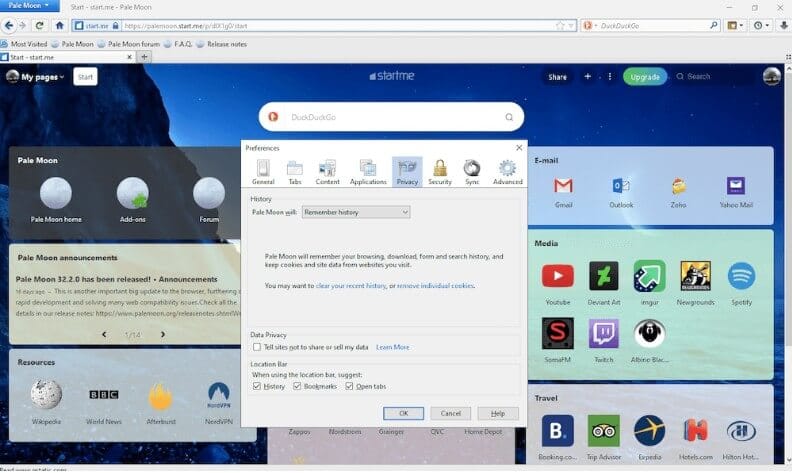Click the browser Home toolbar button
The image size is (792, 473).
point(60,25)
